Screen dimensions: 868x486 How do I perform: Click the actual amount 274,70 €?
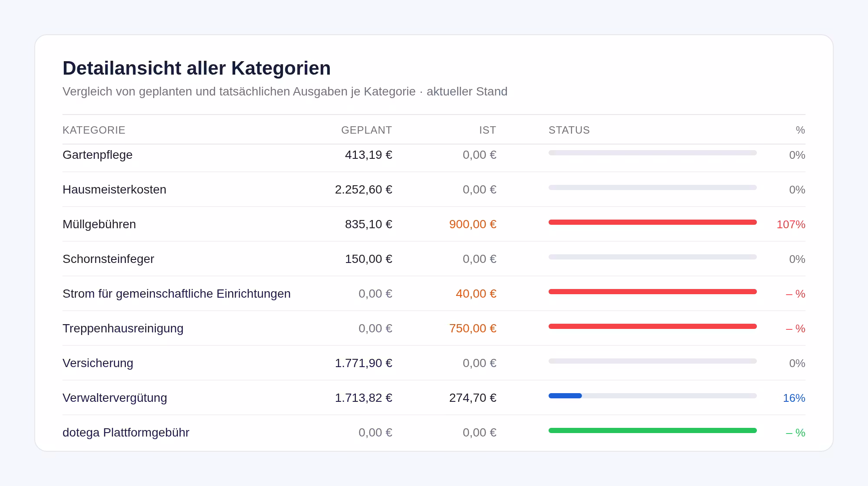(x=473, y=398)
